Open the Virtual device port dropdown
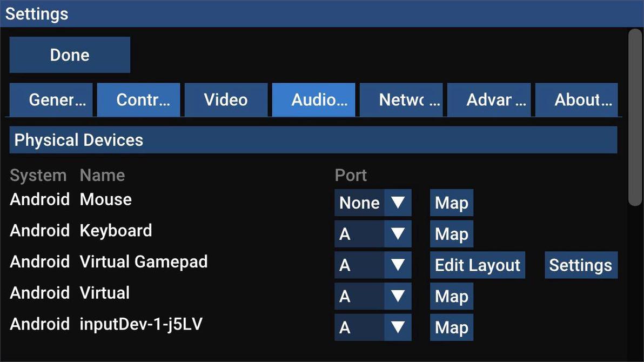 372,296
